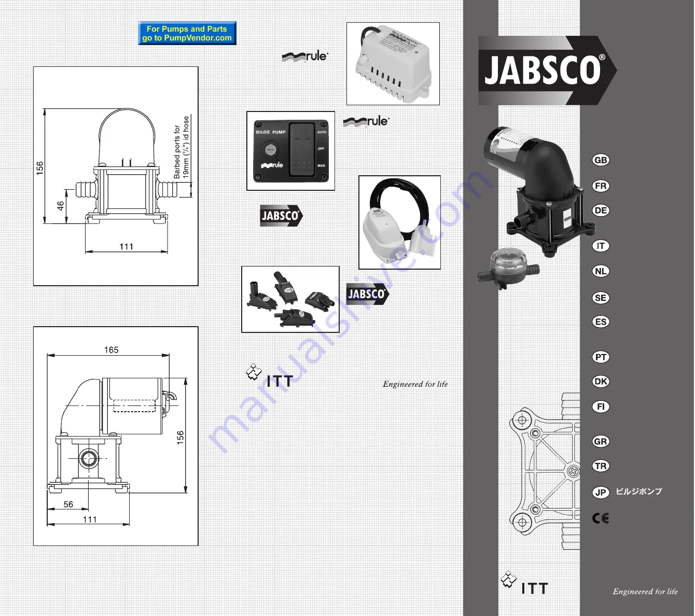Select the FR language badge
Screen dimensions: 695x616
(x=601, y=186)
